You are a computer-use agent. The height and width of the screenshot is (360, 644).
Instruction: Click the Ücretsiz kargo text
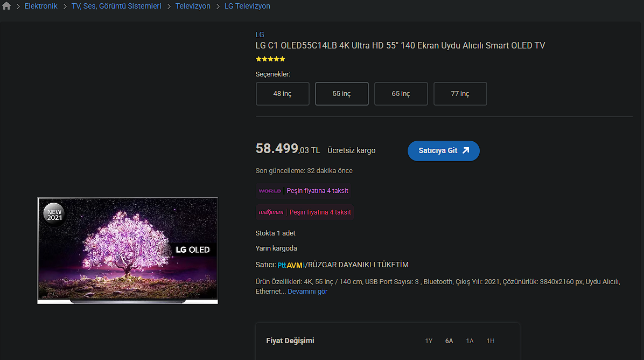351,150
